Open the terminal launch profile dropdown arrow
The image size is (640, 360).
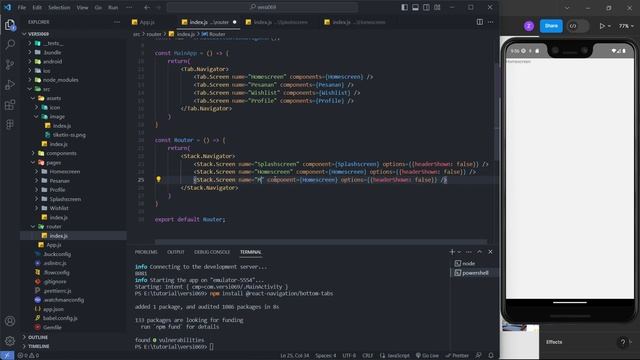459,252
